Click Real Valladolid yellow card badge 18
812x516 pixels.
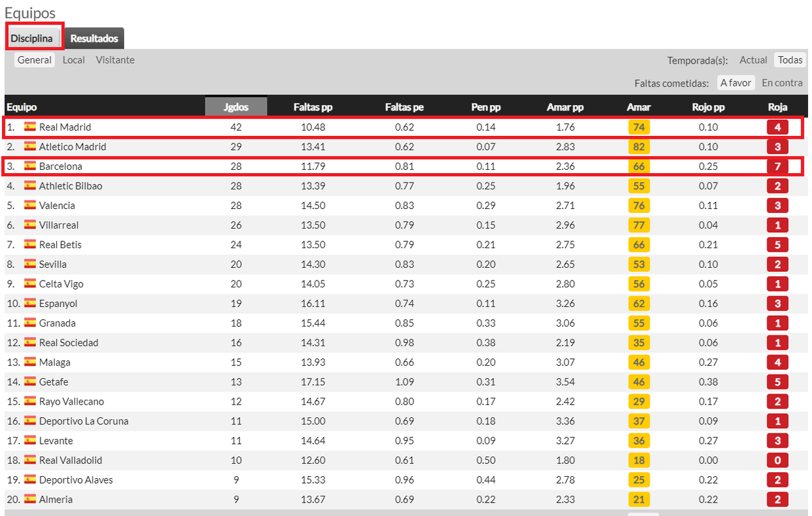click(639, 461)
